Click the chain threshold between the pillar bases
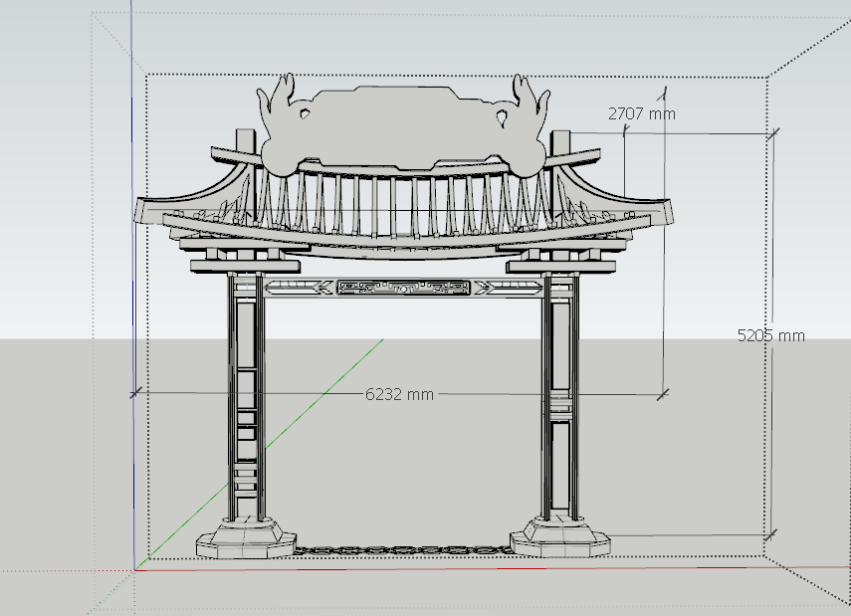This screenshot has width=851, height=616. coord(403,549)
